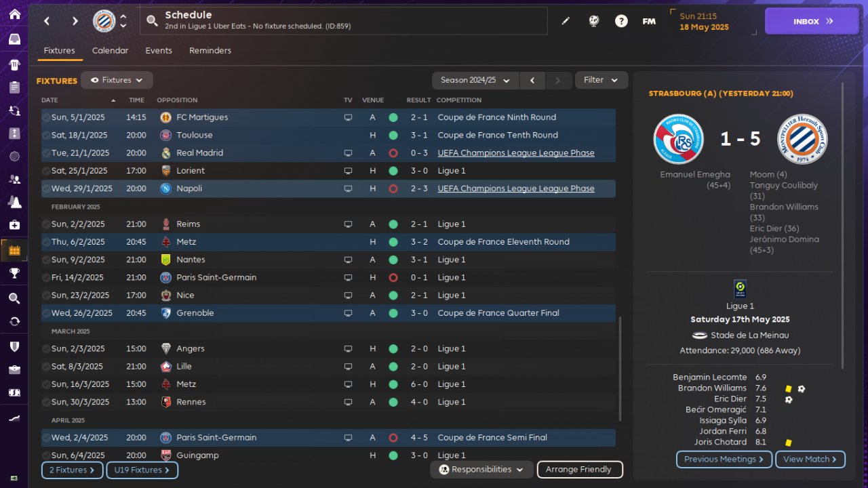The height and width of the screenshot is (488, 868).
Task: Click the TV icon on the FC Martigues row
Action: coord(348,117)
